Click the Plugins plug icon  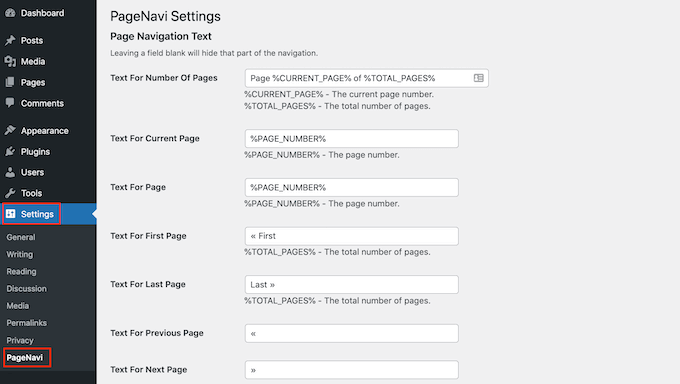pyautogui.click(x=10, y=151)
